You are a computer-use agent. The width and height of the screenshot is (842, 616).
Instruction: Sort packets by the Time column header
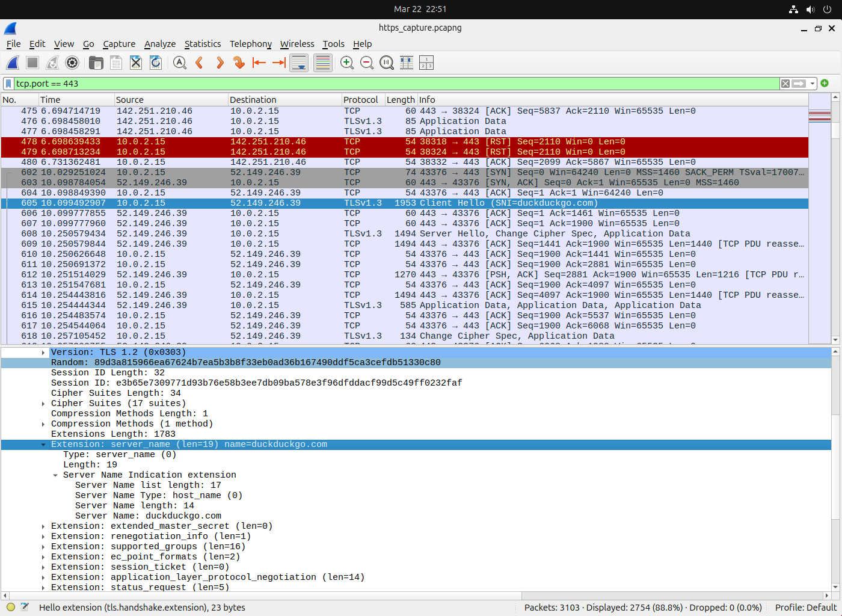click(x=76, y=100)
